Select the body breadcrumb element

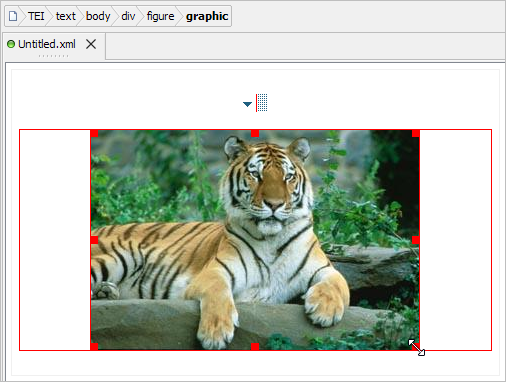[x=98, y=16]
